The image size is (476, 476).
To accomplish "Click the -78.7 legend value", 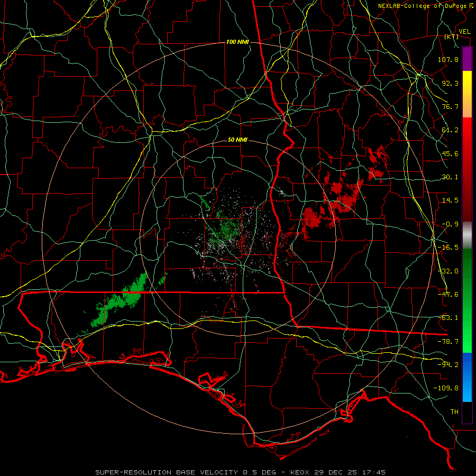I will coord(448,342).
